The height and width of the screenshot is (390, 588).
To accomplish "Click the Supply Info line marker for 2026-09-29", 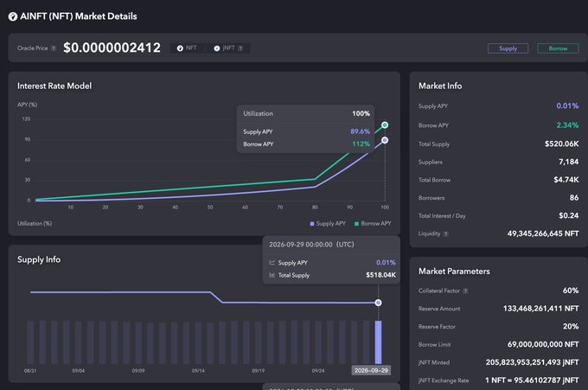I will [x=379, y=303].
